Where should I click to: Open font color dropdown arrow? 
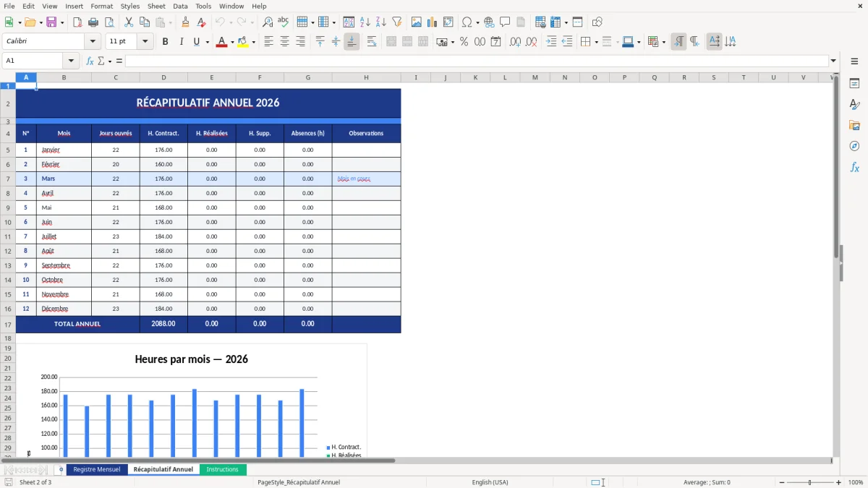tap(231, 42)
